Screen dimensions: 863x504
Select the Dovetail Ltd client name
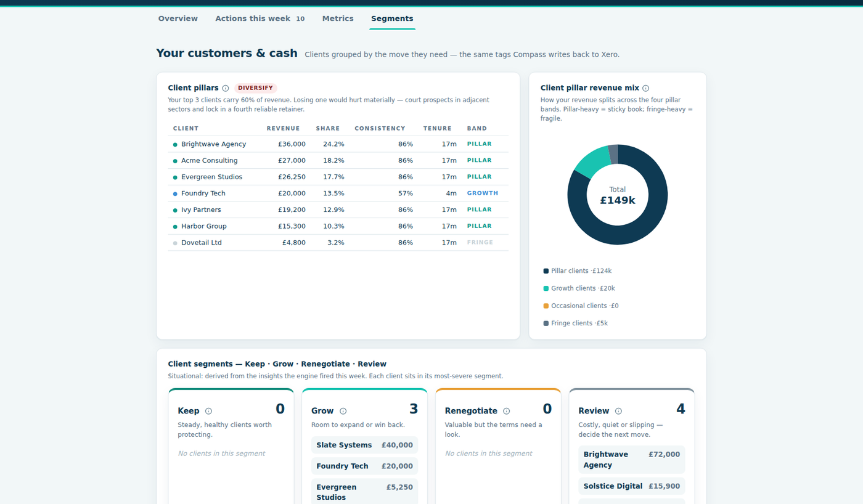[x=201, y=243]
